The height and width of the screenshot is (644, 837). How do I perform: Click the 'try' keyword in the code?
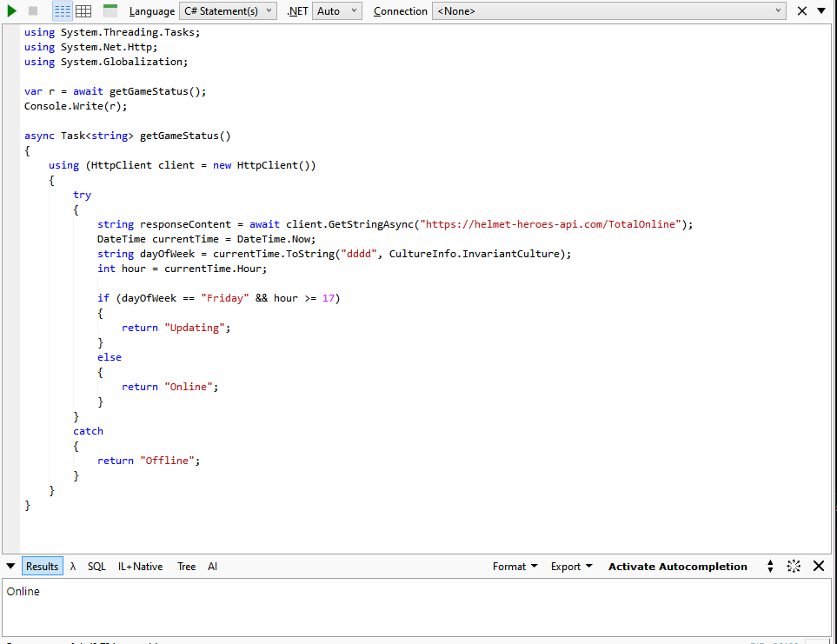tap(83, 195)
